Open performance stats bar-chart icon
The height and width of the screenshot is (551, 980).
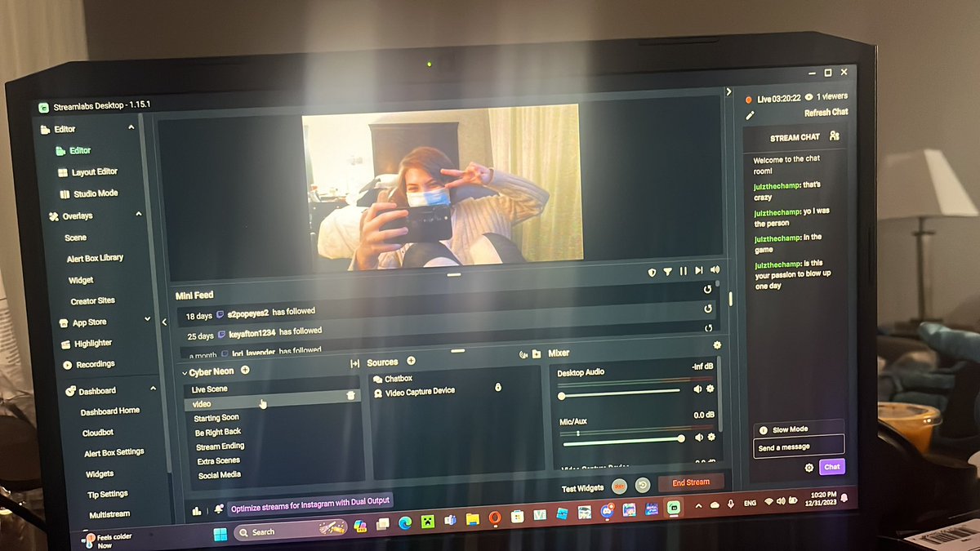197,511
